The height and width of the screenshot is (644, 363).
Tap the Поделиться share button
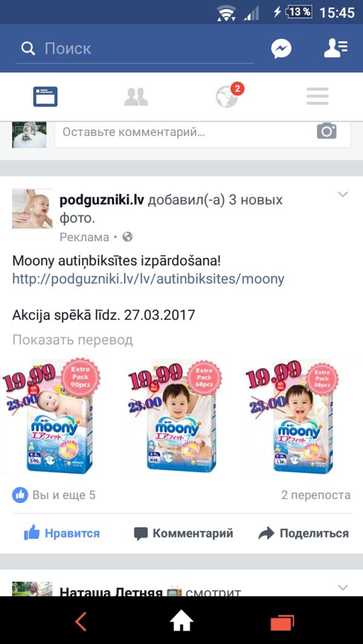(x=303, y=533)
